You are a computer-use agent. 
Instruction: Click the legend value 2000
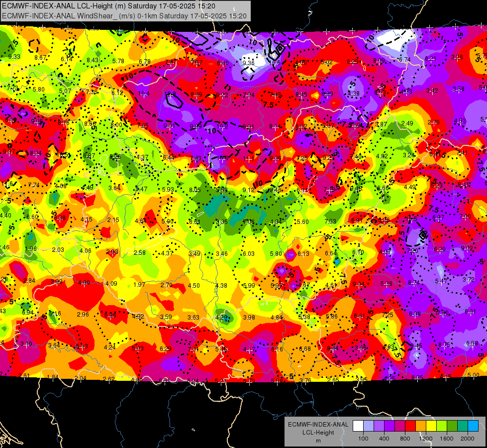(x=468, y=439)
